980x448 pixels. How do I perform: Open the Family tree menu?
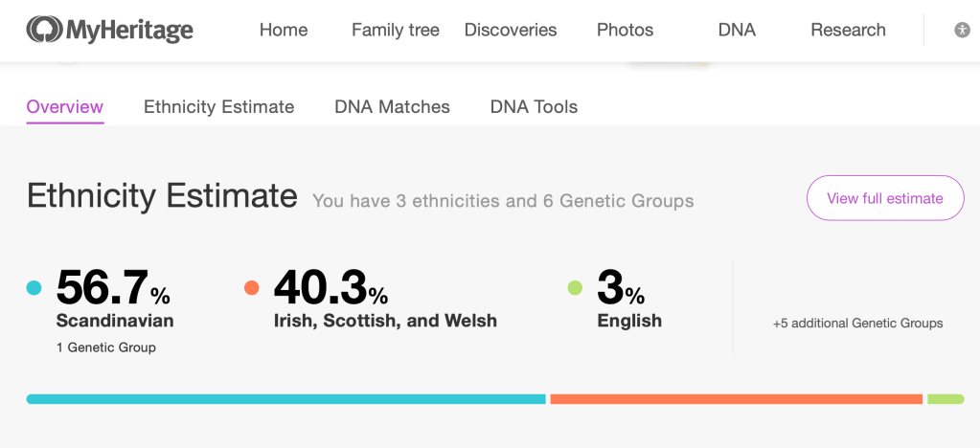click(395, 31)
